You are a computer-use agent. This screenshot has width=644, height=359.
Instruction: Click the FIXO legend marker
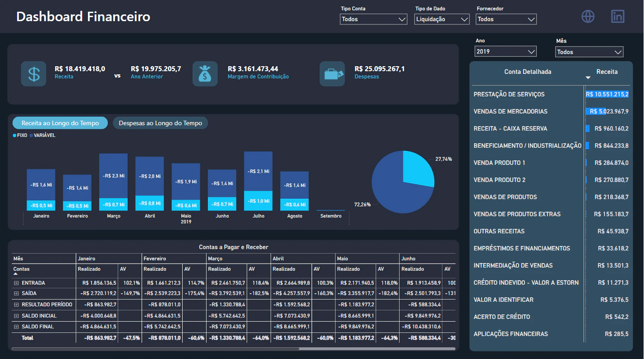[x=15, y=135]
